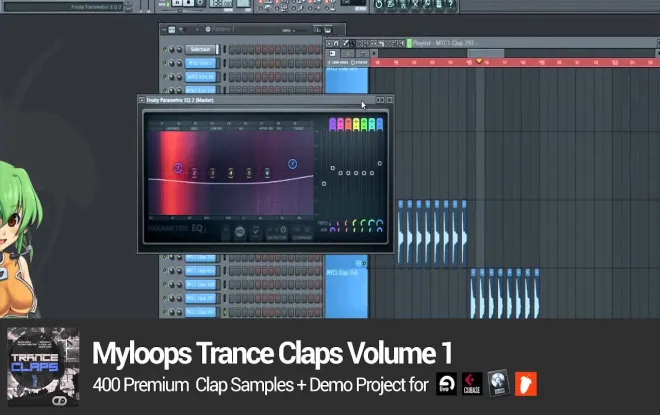The image size is (660, 415).
Task: Click the purple band type token in EQ
Action: [x=333, y=124]
